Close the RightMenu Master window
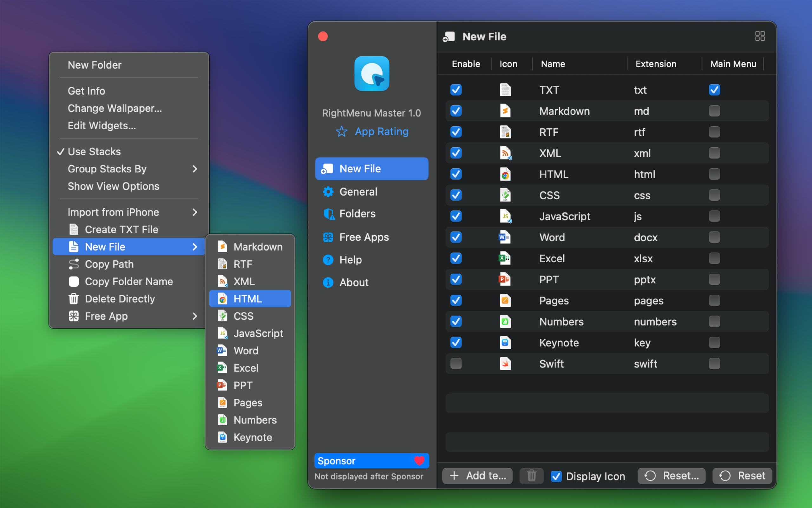The width and height of the screenshot is (812, 508). [x=323, y=36]
